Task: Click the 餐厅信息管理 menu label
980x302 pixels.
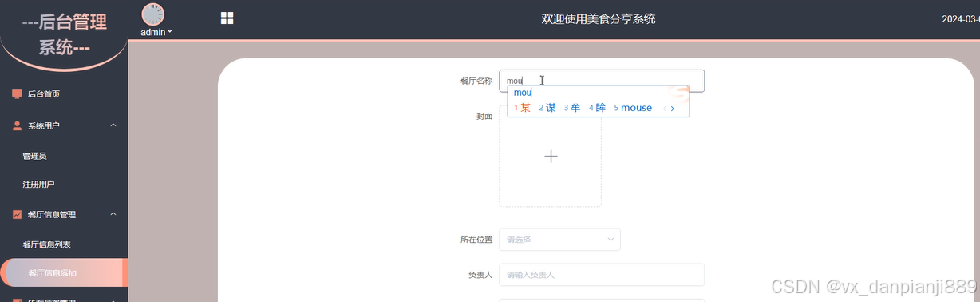Action: coord(52,215)
